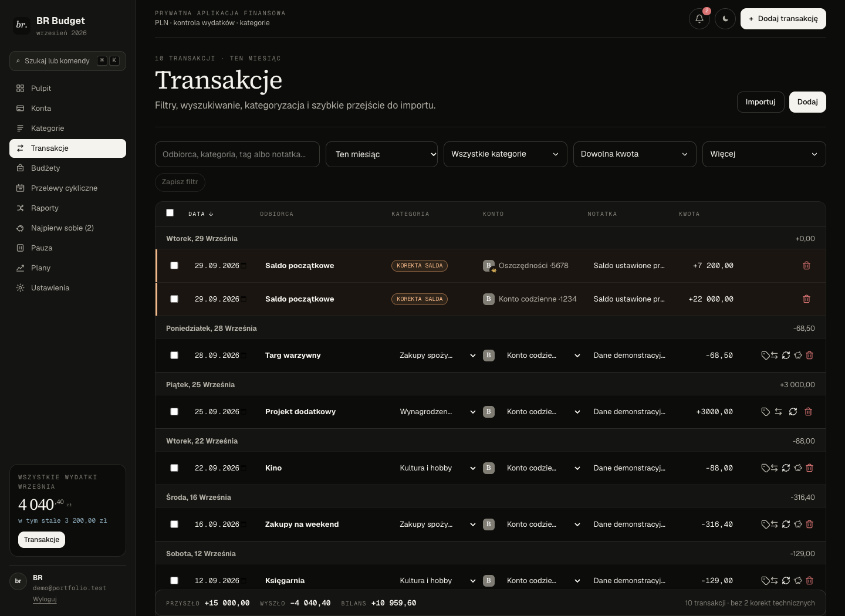Click recurring arrows icon for Projekt dodatkowy
Viewport: 845px width, 616px height.
793,412
